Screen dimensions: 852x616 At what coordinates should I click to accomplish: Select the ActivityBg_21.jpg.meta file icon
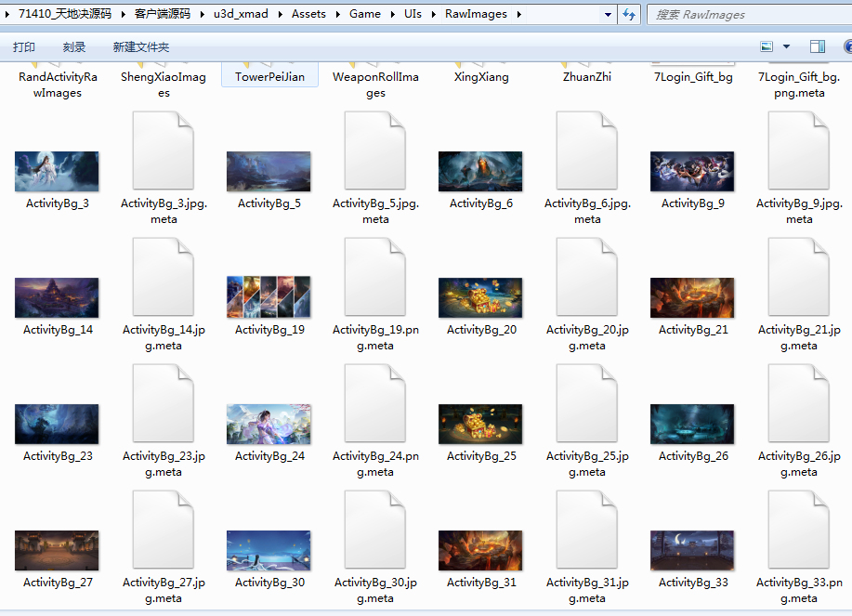(799, 277)
